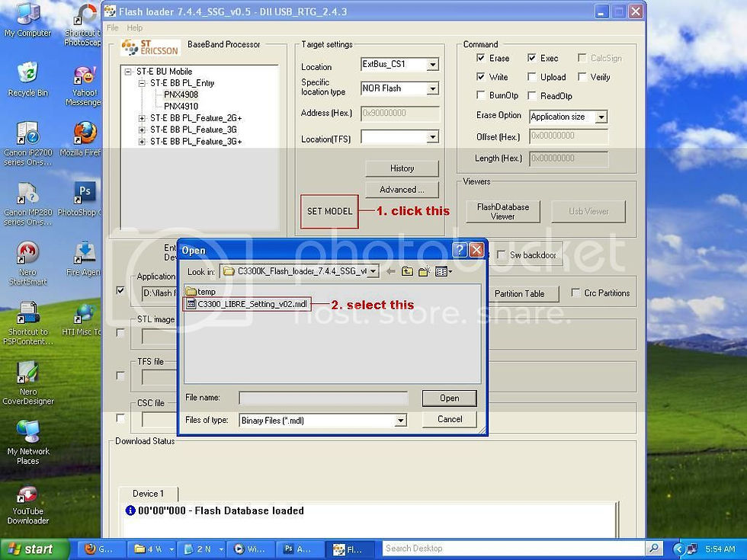Screen dimensions: 747x560
Task: Open Canon iP2700 series On-screen manual icon
Action: point(27,143)
